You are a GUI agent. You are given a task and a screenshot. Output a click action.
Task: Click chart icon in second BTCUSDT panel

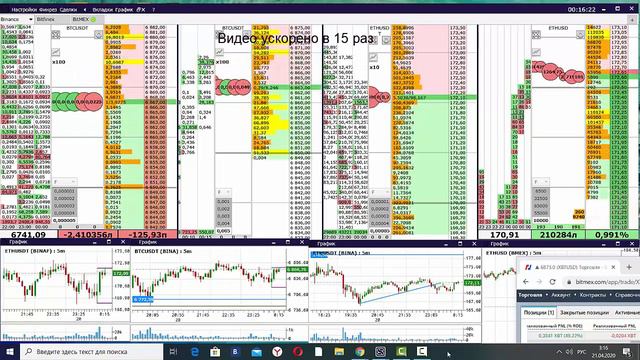click(x=220, y=52)
